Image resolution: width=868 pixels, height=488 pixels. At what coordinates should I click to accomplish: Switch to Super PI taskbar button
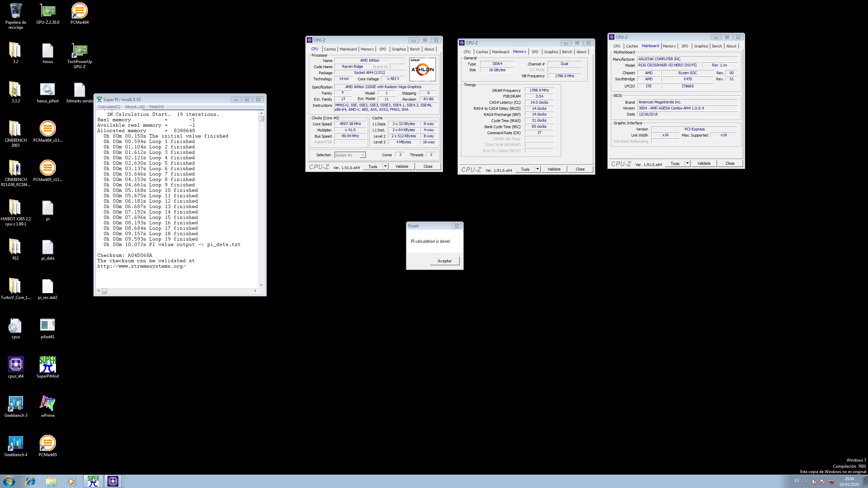93,481
